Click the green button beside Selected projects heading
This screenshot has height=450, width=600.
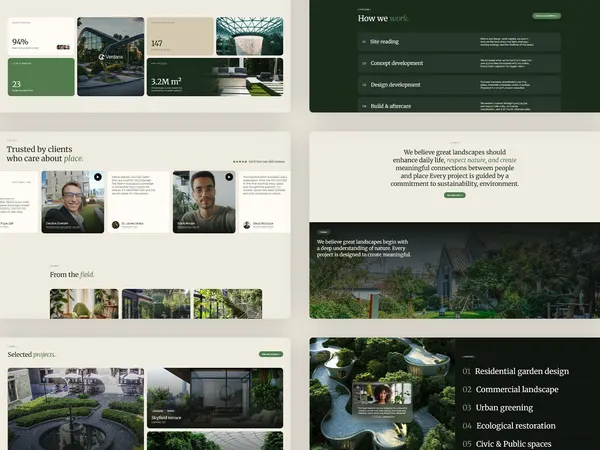coord(271,354)
